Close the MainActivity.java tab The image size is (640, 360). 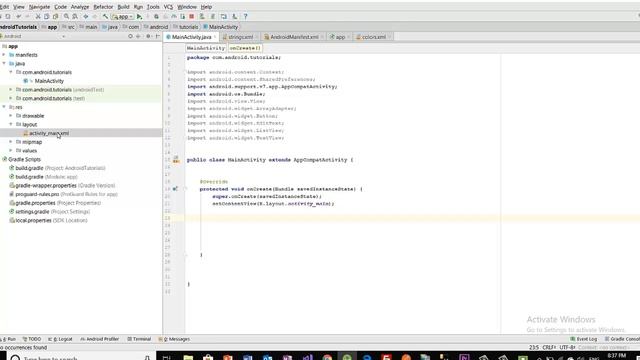(215, 37)
